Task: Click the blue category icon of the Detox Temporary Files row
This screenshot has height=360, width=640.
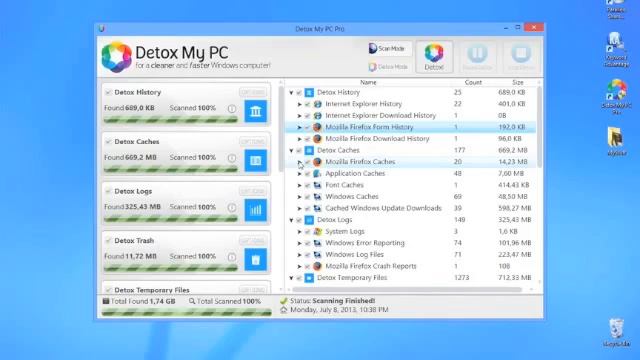Action: coord(309,278)
